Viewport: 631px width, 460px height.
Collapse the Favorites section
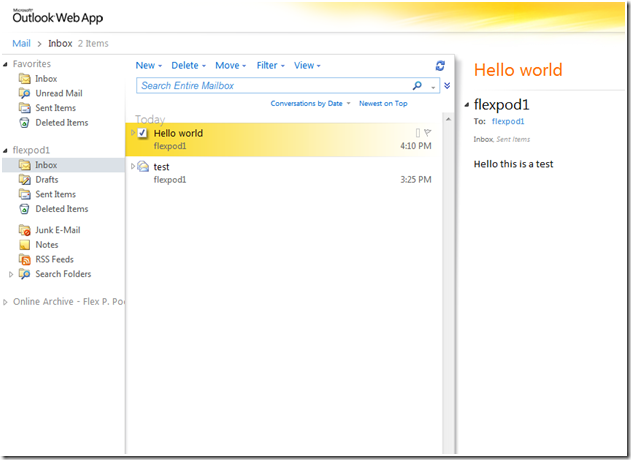point(5,64)
